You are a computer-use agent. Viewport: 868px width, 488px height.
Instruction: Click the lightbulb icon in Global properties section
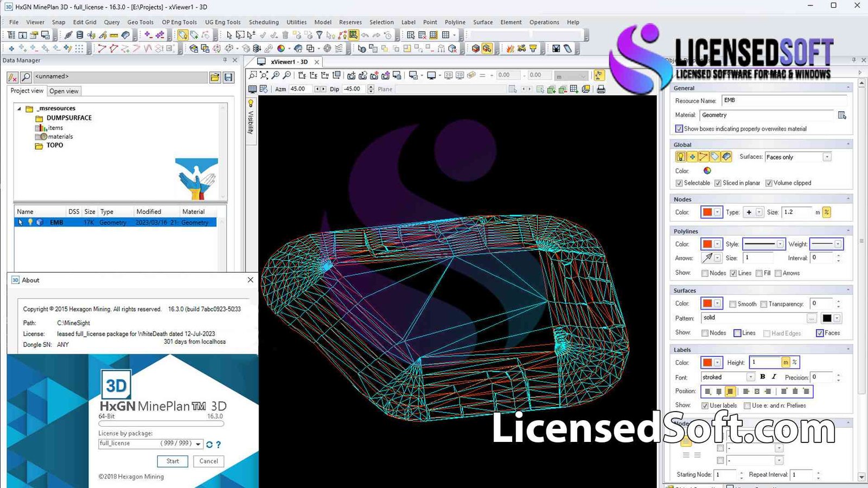[681, 157]
